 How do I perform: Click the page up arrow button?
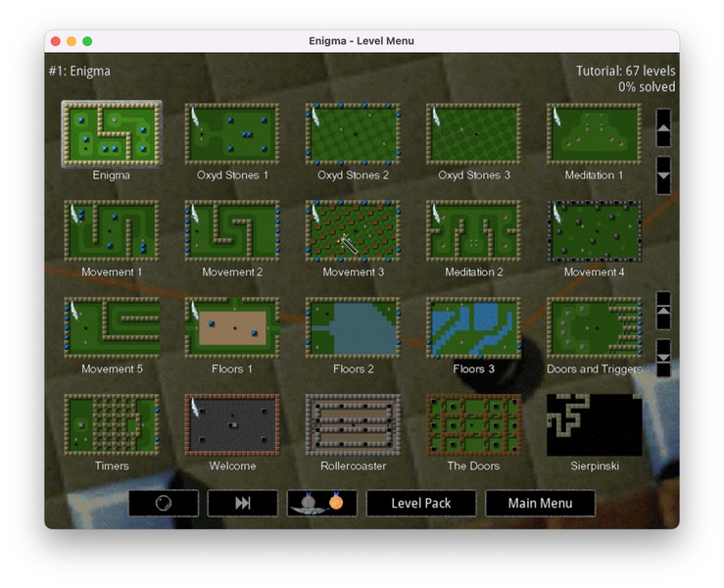pyautogui.click(x=663, y=128)
